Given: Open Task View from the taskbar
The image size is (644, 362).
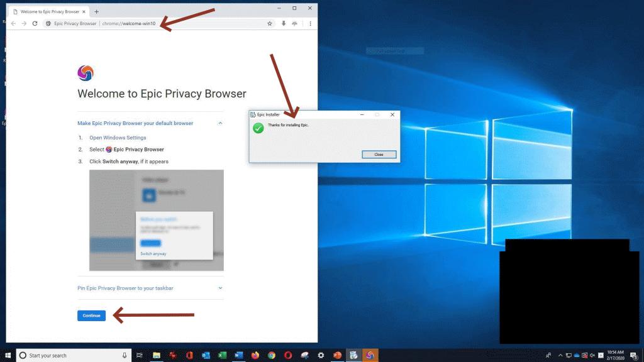Looking at the screenshot, I should [x=140, y=355].
